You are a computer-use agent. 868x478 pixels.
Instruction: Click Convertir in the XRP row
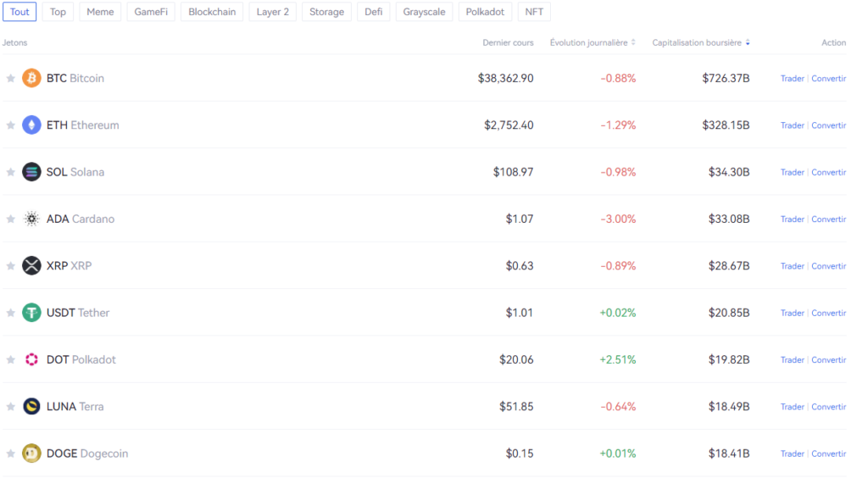[829, 266]
